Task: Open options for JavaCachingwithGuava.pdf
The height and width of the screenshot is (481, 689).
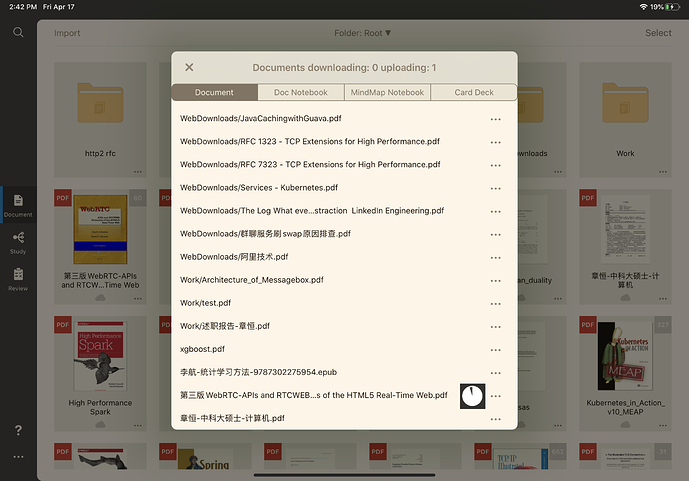Action: point(496,119)
